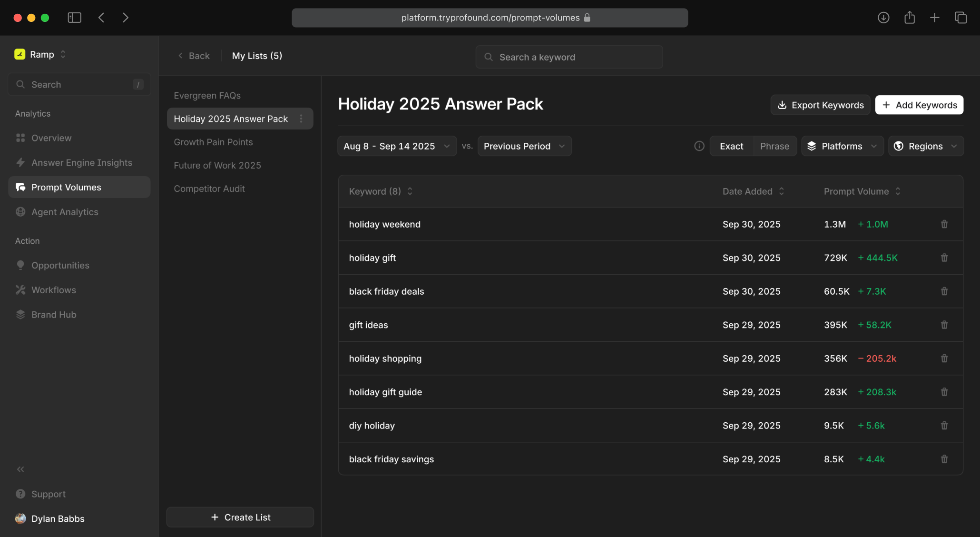Screen dimensions: 980x537
Task: Click the Search a keyword field
Action: click(569, 57)
